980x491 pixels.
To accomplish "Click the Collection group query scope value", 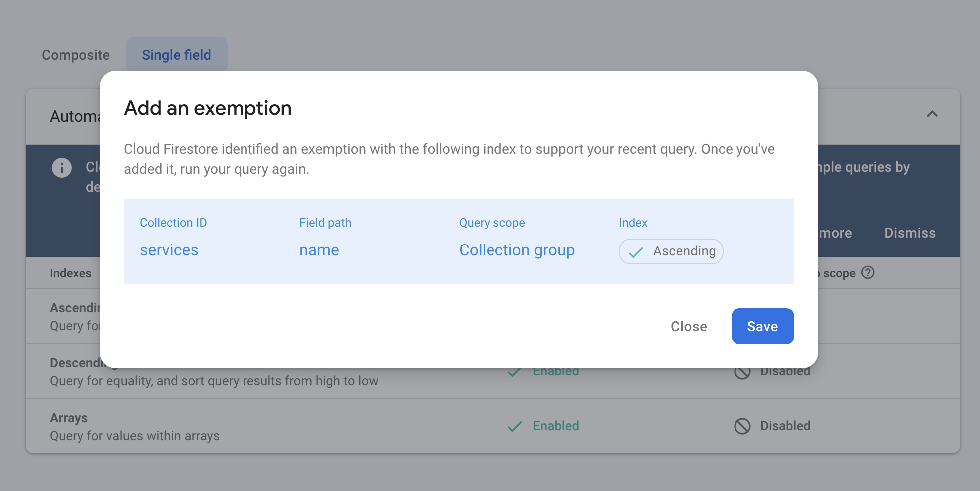I will [x=516, y=250].
